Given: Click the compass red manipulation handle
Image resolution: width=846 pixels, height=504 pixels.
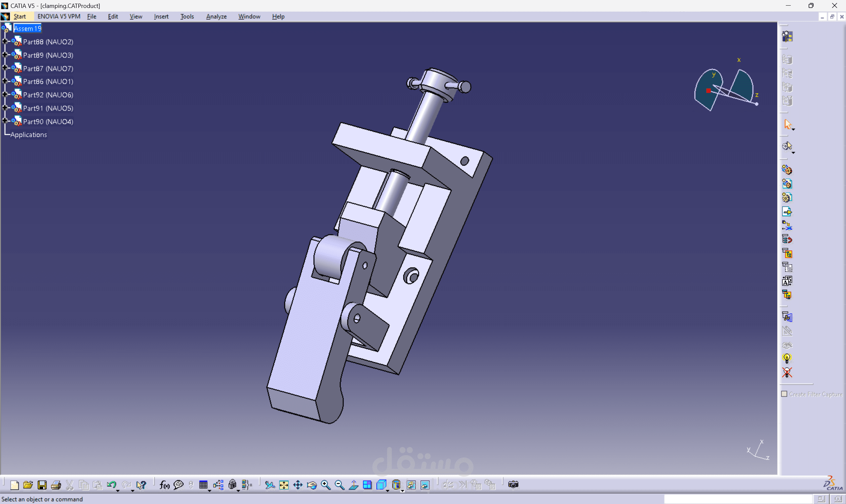Looking at the screenshot, I should (708, 91).
